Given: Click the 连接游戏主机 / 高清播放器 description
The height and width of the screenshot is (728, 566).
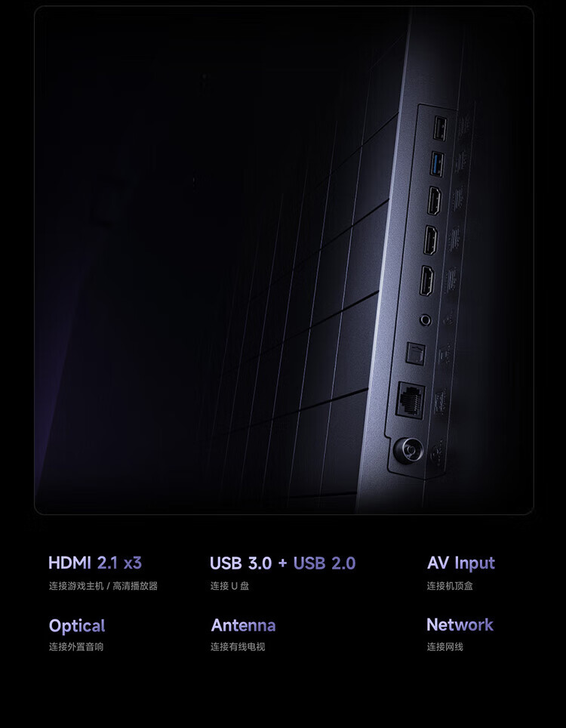Looking at the screenshot, I should [103, 586].
